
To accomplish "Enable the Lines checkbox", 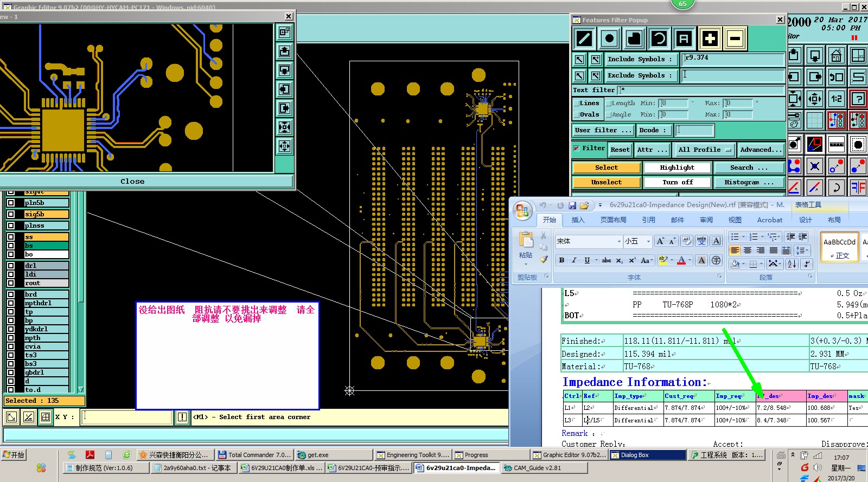I will pyautogui.click(x=577, y=103).
